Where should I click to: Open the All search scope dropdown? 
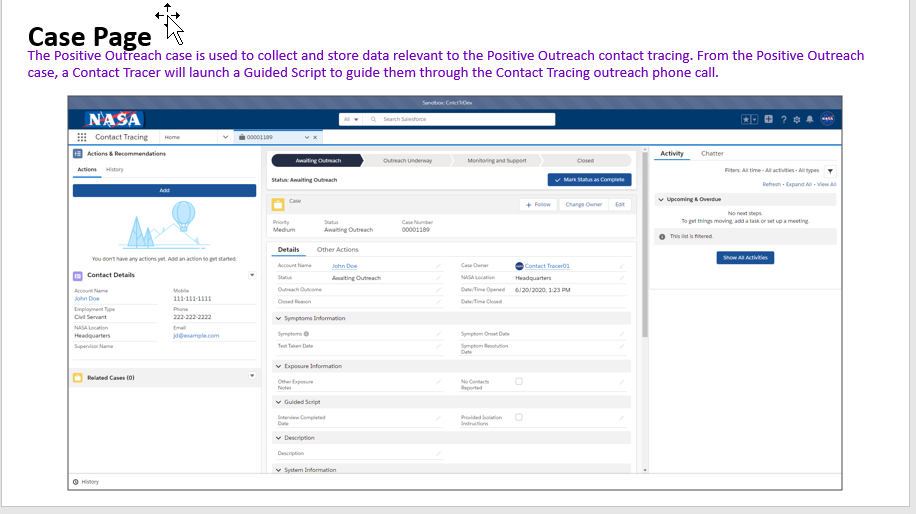(351, 119)
